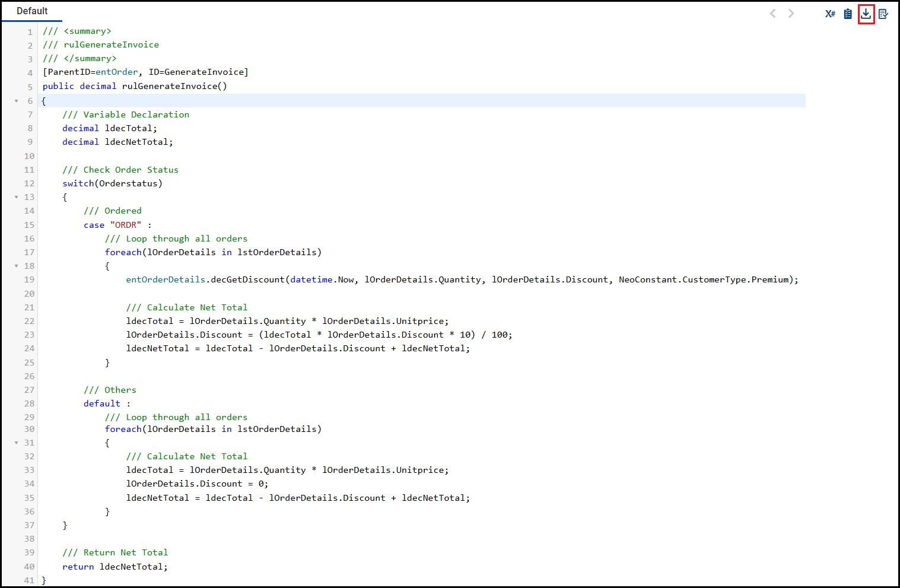This screenshot has width=900, height=588.
Task: Go back with the left chevron arrow
Action: [x=772, y=13]
